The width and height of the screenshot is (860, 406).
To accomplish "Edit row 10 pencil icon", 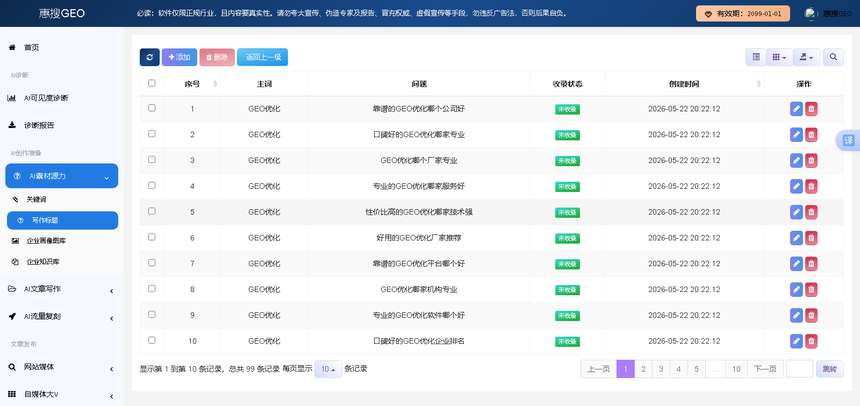I will [x=796, y=341].
